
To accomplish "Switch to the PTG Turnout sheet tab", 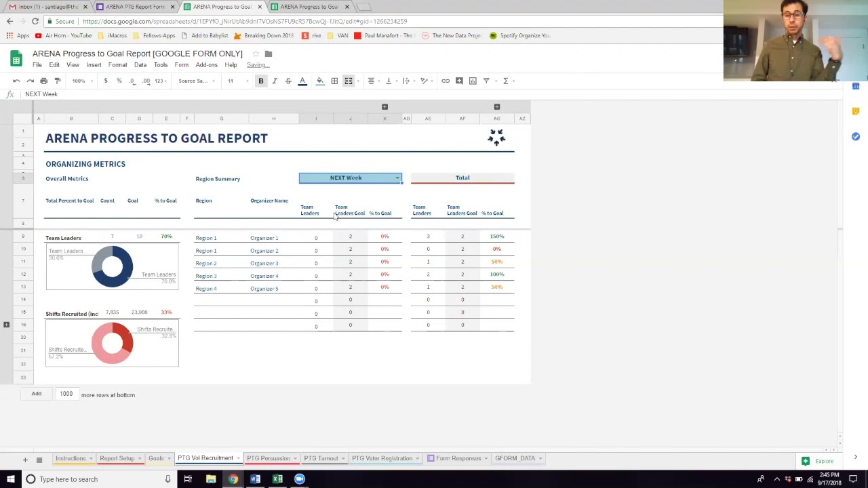I will tap(321, 458).
